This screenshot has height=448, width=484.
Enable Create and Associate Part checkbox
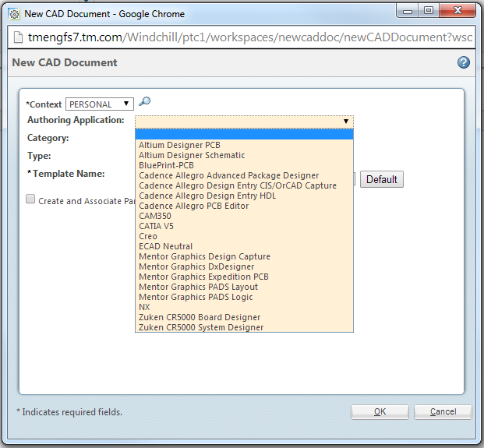click(30, 199)
